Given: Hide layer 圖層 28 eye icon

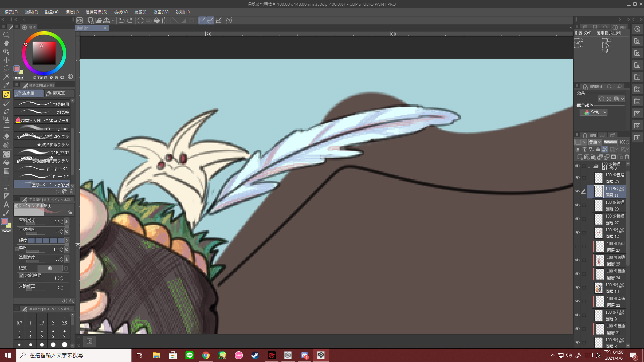Looking at the screenshot, I should (x=577, y=205).
